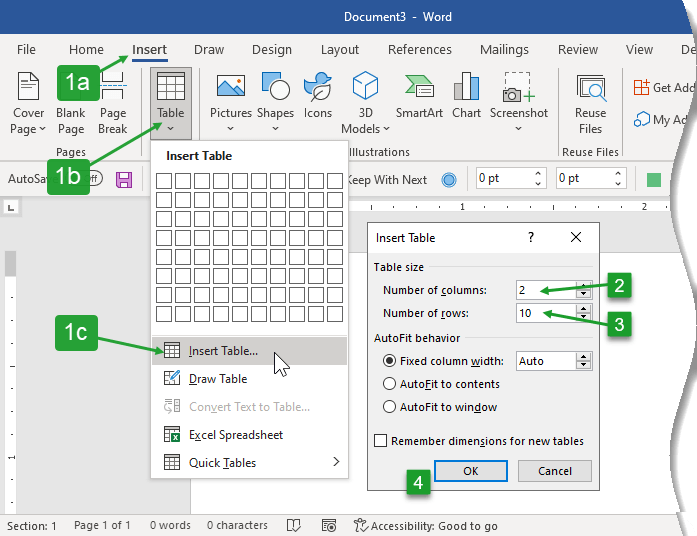The height and width of the screenshot is (536, 697).
Task: Expand the 3D Models dropdown arrow
Action: pos(386,129)
